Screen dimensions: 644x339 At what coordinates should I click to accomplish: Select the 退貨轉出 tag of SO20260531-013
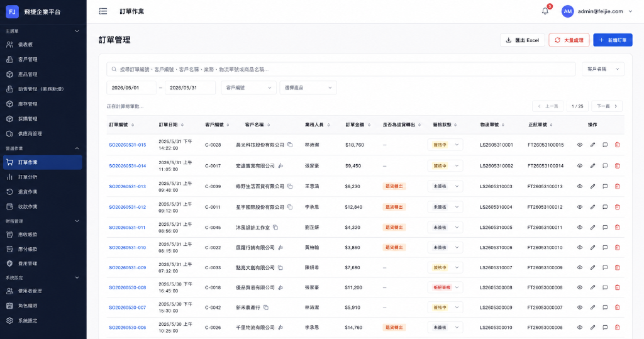(x=394, y=187)
